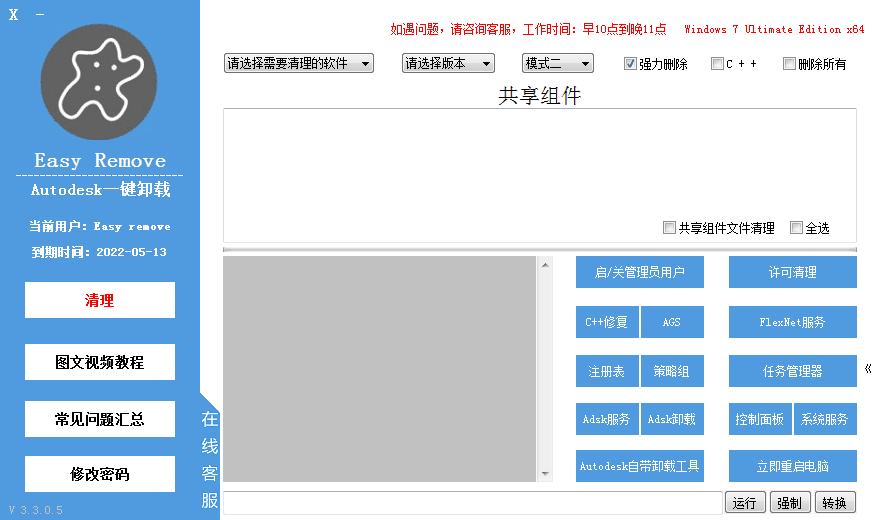Click the Windows 7 Ultimate Edition x64 text
Screen dimensions: 880x520
(x=774, y=29)
